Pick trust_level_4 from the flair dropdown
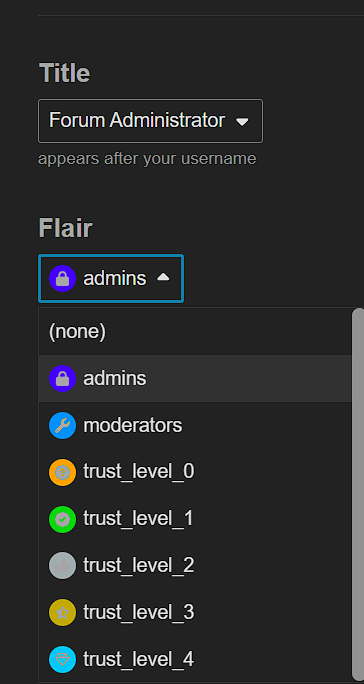The height and width of the screenshot is (684, 364). pyautogui.click(x=195, y=659)
